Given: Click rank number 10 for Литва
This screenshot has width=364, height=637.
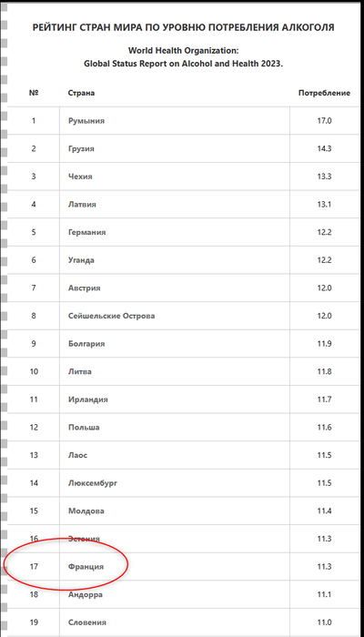Looking at the screenshot, I should [34, 371].
